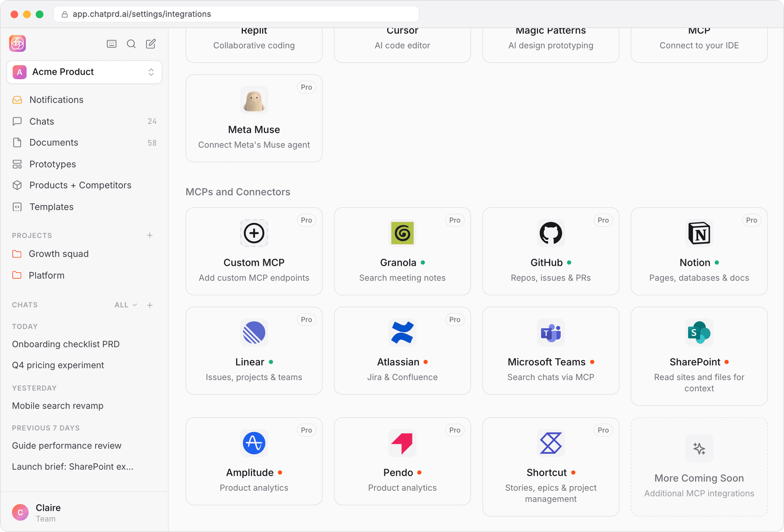Add a new chat in Chats section
Screen dimensions: 784x532
pos(150,305)
